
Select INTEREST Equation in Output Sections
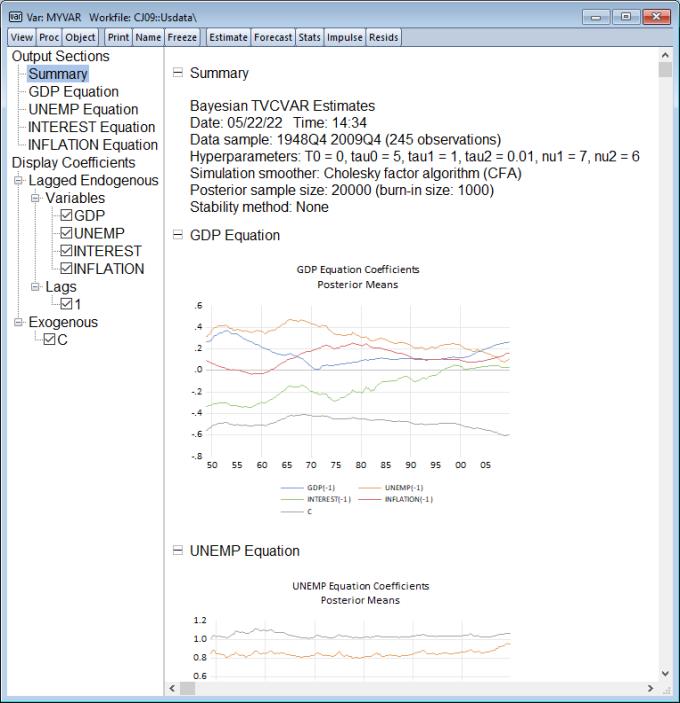pyautogui.click(x=91, y=127)
